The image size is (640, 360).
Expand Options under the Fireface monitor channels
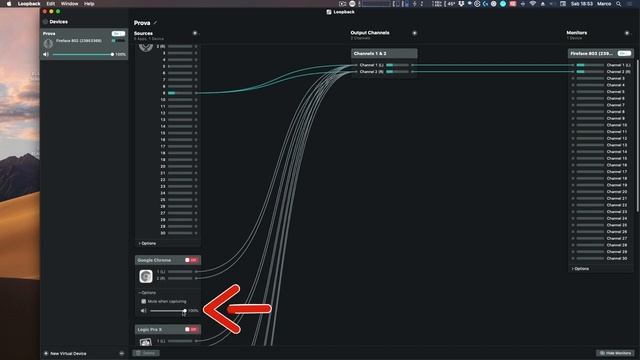[581, 269]
